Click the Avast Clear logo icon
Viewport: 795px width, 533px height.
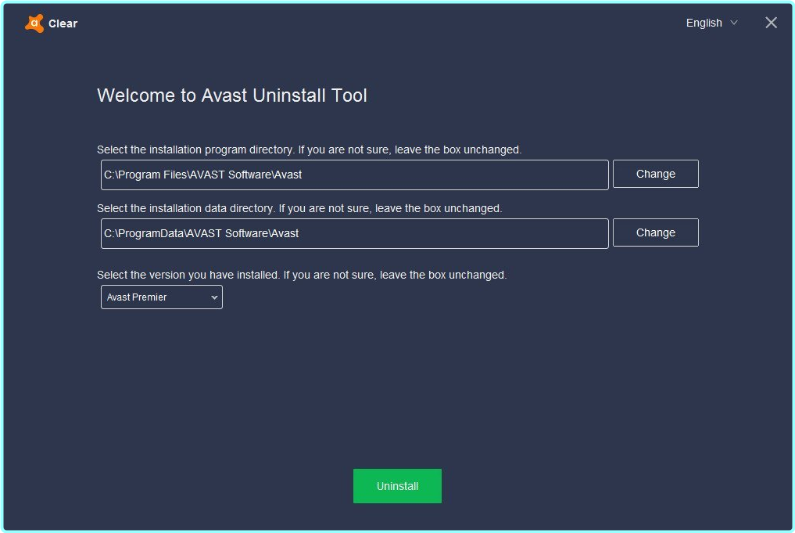click(34, 23)
